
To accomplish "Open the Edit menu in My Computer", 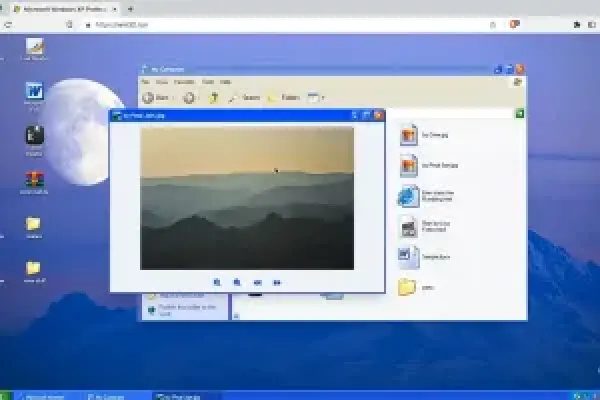I will (x=162, y=82).
